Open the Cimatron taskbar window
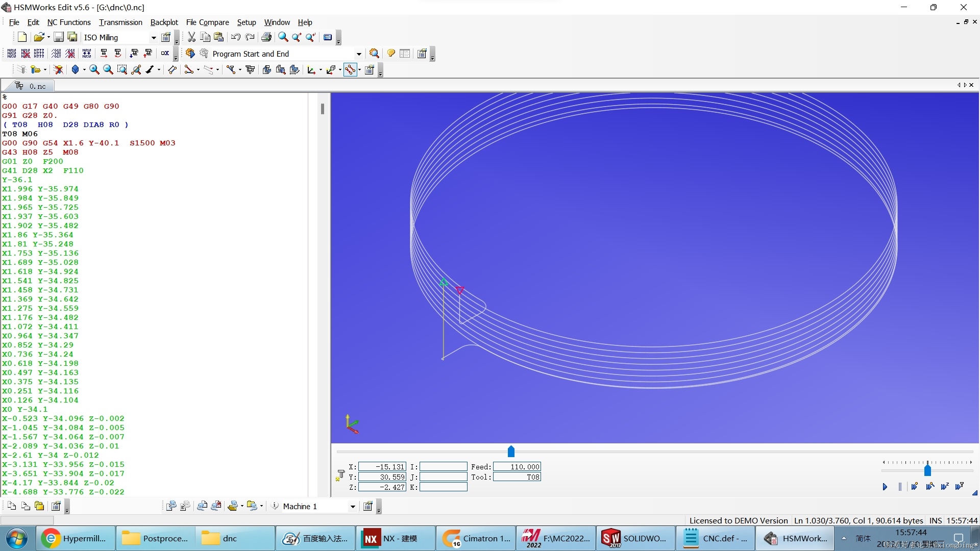980x551 pixels. tap(475, 538)
